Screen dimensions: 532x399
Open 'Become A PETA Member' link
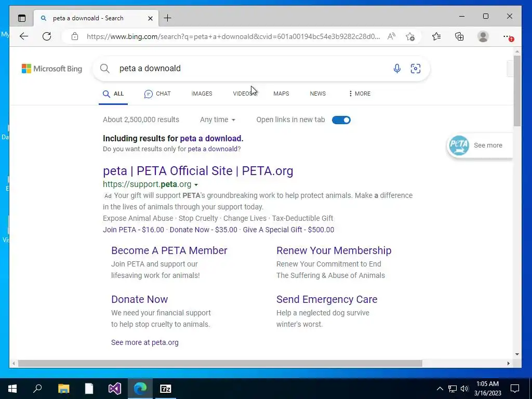click(169, 250)
